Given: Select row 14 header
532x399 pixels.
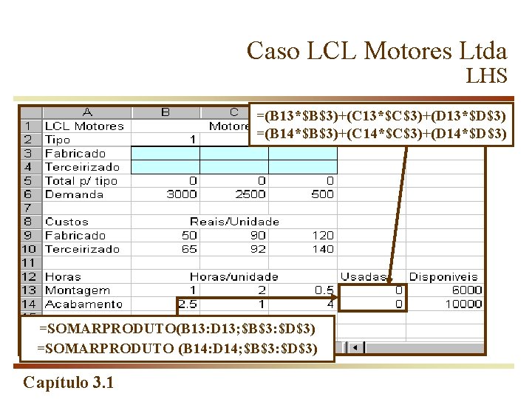Looking at the screenshot, I should click(31, 304).
